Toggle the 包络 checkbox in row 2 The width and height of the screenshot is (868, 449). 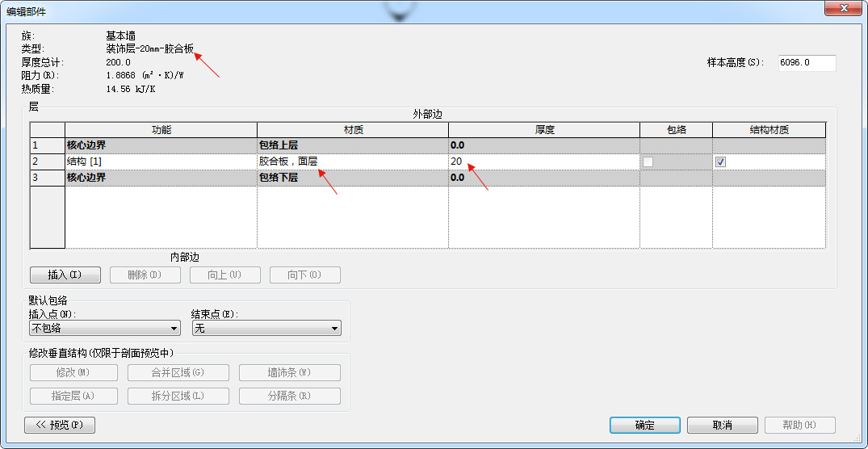648,162
